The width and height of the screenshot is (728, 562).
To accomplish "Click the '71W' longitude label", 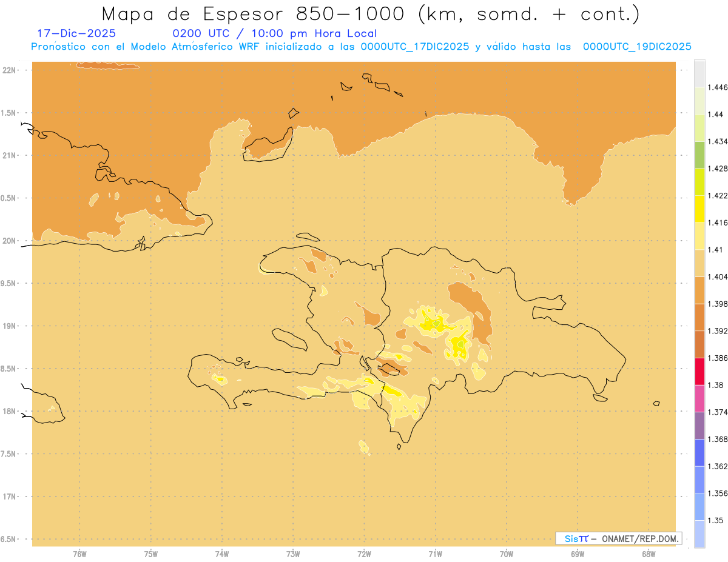I will coord(435,554).
